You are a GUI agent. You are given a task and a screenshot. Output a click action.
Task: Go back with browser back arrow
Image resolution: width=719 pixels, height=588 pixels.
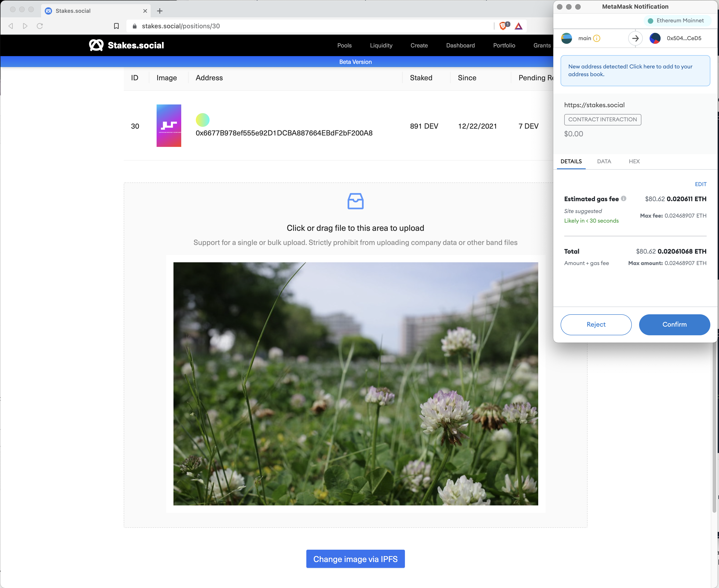click(11, 26)
